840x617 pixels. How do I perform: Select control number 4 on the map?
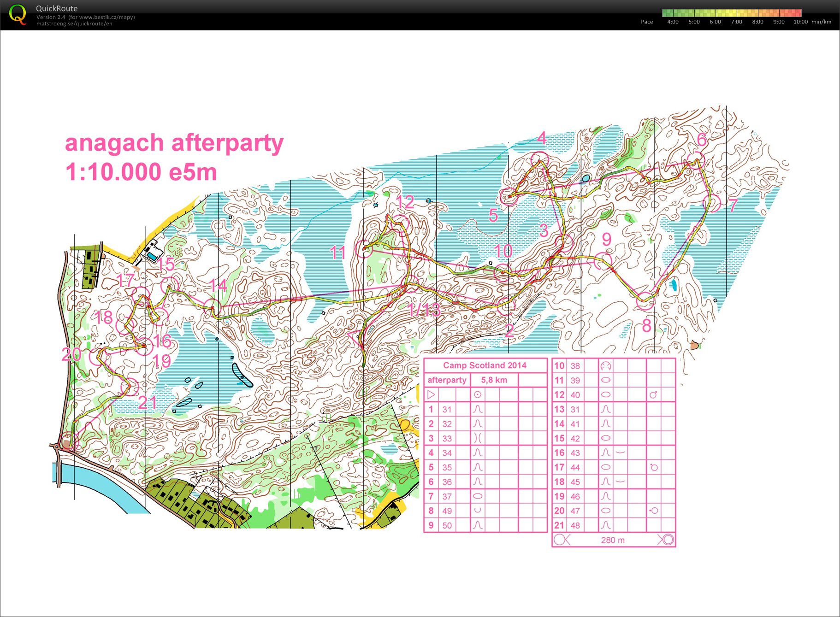[x=542, y=138]
